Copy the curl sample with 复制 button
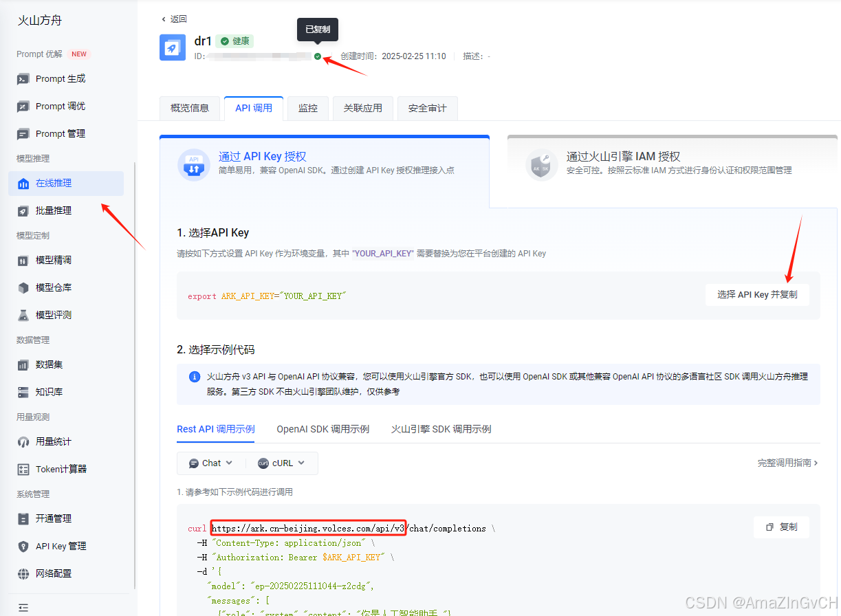The image size is (841, 616). (x=781, y=527)
